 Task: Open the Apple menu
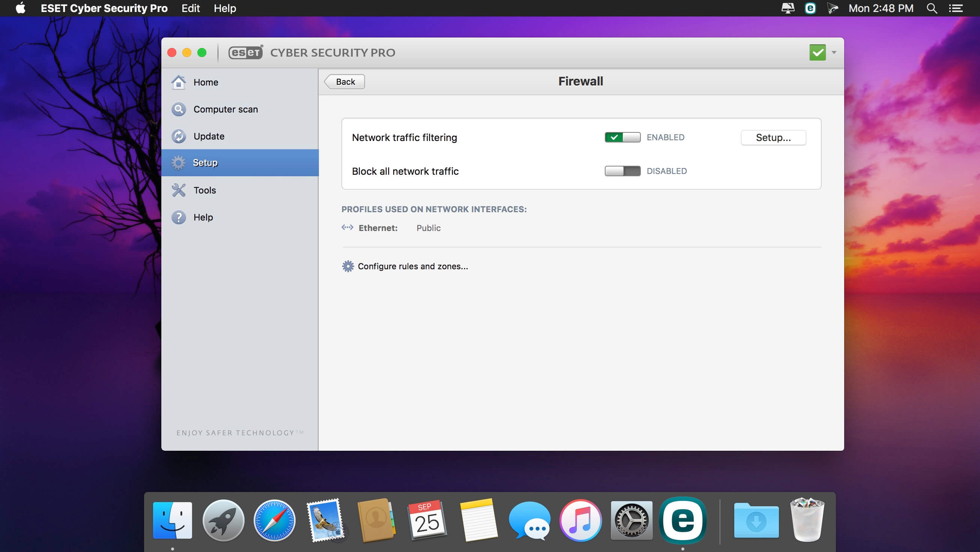(21, 8)
